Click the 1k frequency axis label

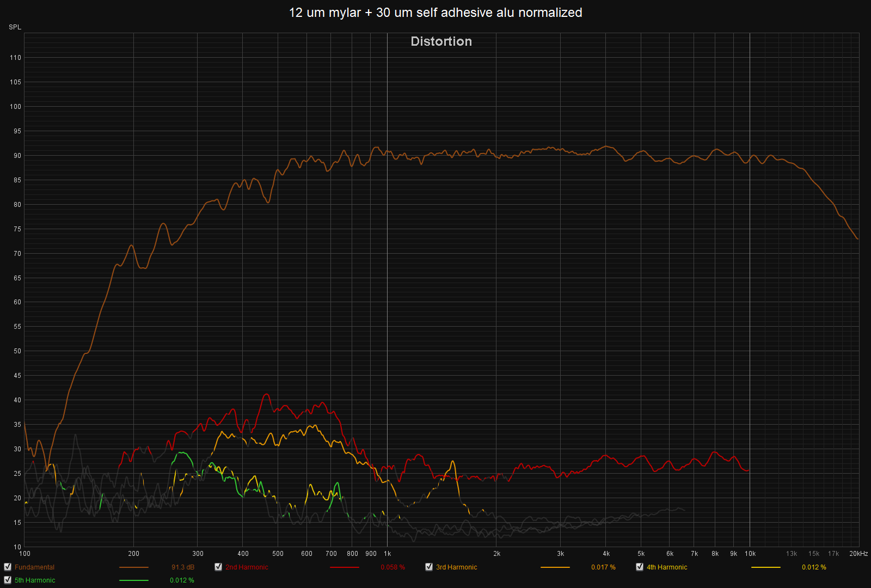(388, 554)
